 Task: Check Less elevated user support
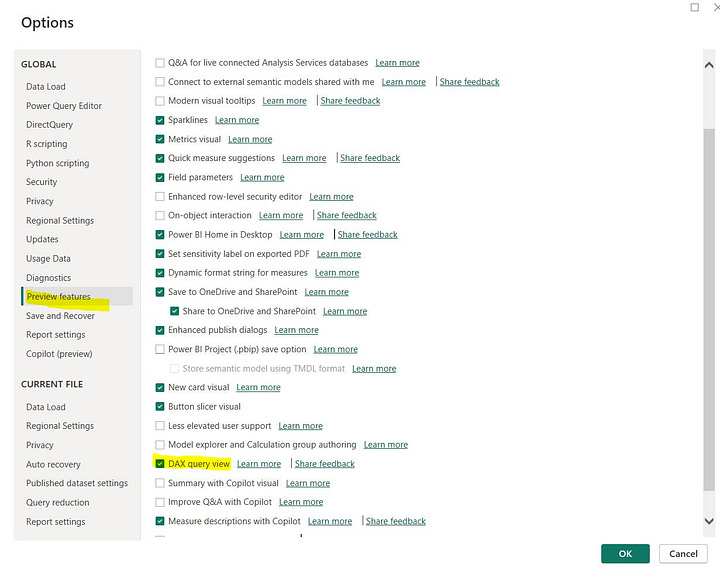pyautogui.click(x=160, y=426)
